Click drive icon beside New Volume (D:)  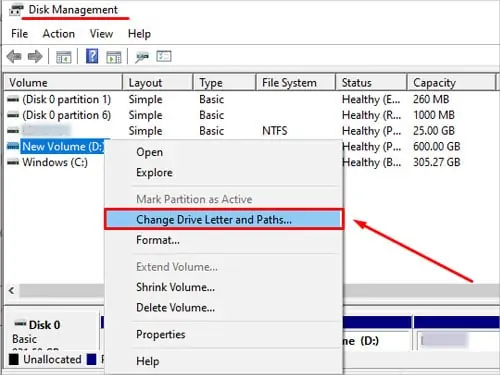pyautogui.click(x=13, y=146)
